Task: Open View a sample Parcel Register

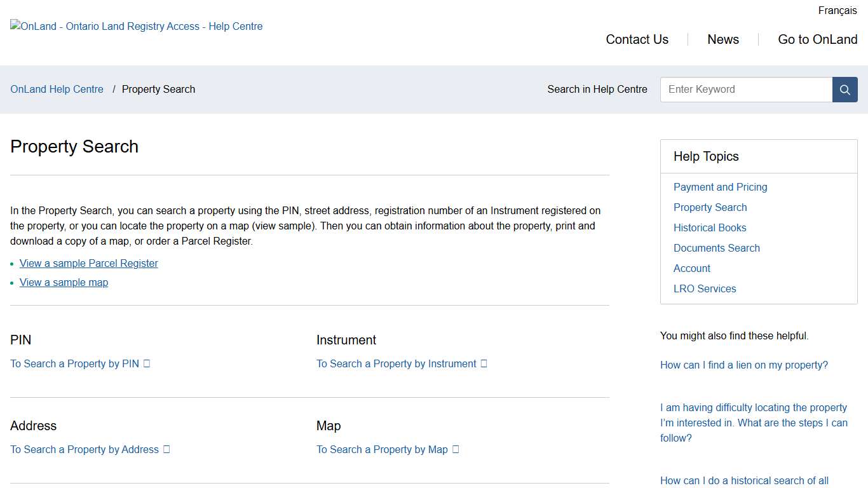Action: (88, 263)
